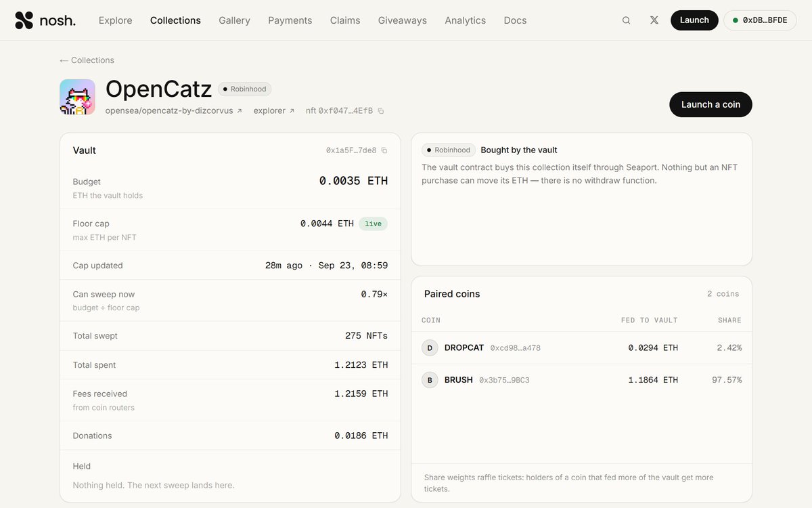
Task: Open the Claims nav item
Action: point(345,20)
